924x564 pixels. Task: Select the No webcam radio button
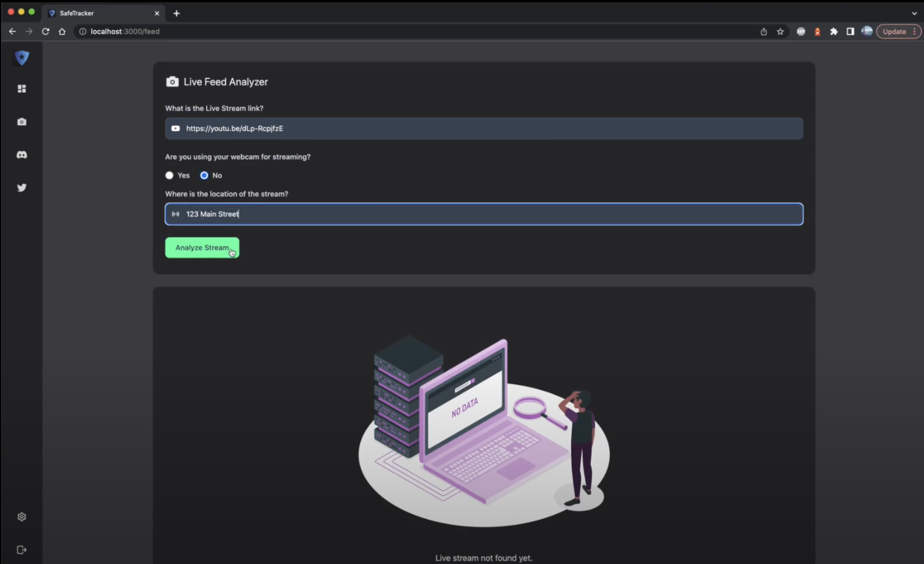[204, 176]
